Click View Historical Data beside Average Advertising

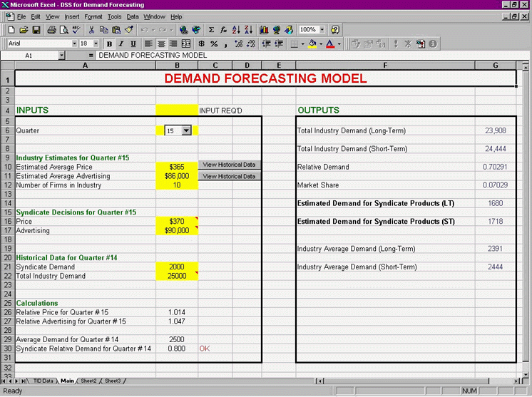pos(229,176)
